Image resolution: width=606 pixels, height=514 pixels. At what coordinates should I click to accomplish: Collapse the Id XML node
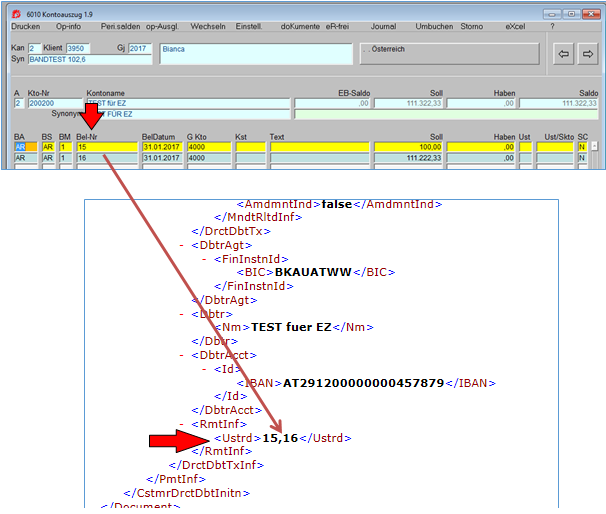pos(204,369)
